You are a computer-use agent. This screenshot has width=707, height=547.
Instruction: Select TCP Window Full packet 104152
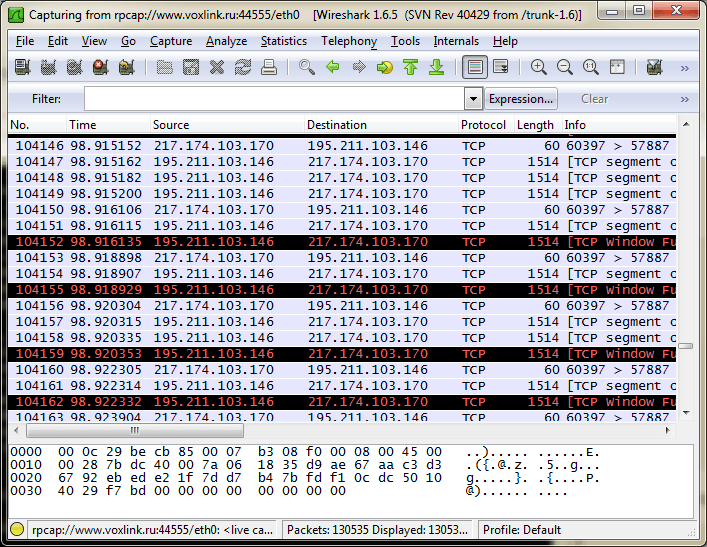coord(342,242)
